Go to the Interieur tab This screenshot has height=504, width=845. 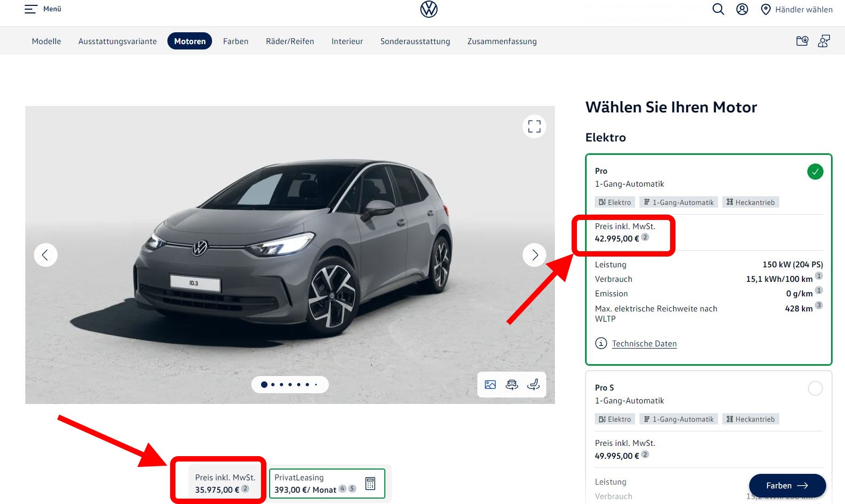347,41
